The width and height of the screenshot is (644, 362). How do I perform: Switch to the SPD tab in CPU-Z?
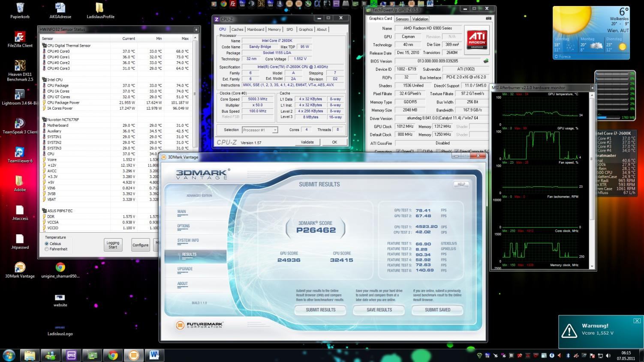[x=290, y=30]
